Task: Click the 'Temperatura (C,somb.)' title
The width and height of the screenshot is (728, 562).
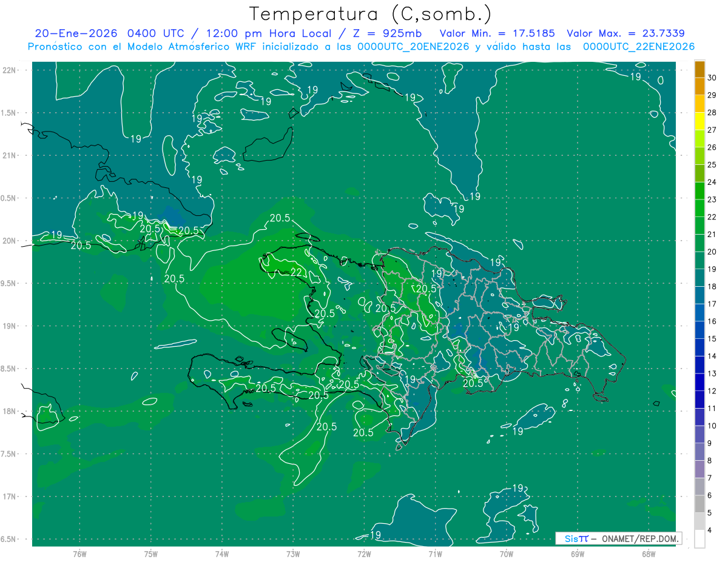Action: click(x=371, y=13)
